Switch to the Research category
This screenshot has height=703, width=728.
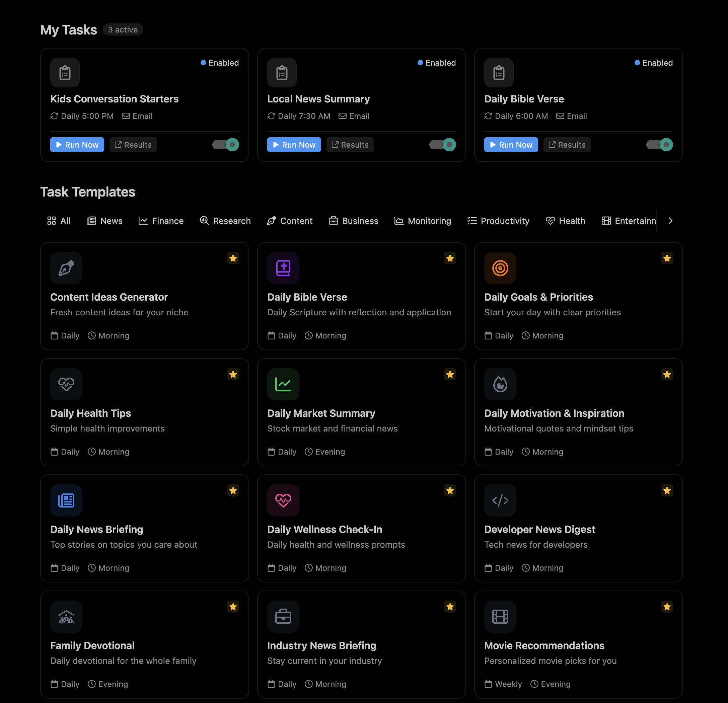coord(225,221)
